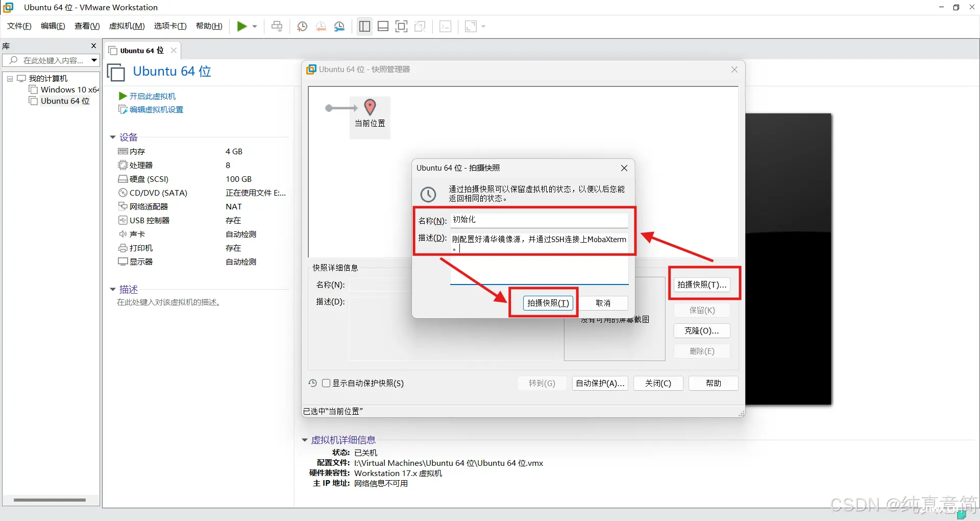
Task: Click the take snapshot clock toolbar icon
Action: click(302, 27)
